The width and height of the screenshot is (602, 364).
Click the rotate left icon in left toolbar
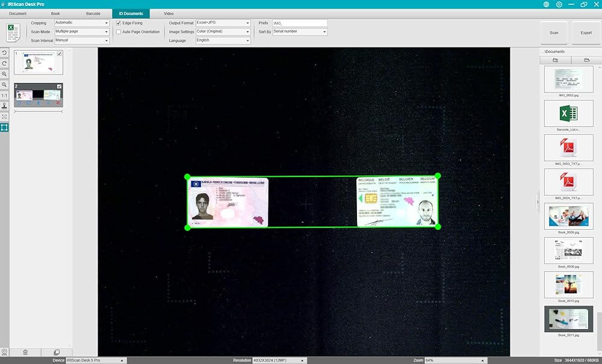[5, 53]
